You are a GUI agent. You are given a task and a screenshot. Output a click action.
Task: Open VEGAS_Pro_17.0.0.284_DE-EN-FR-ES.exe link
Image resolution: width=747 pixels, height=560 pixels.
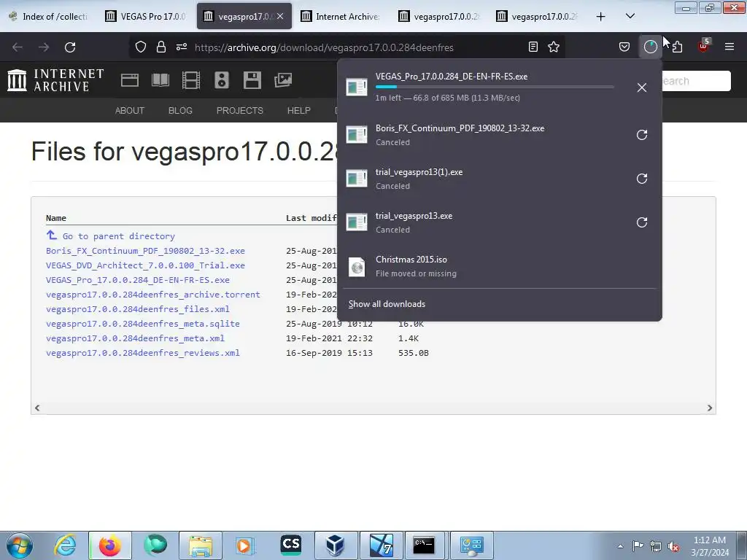[x=138, y=280]
